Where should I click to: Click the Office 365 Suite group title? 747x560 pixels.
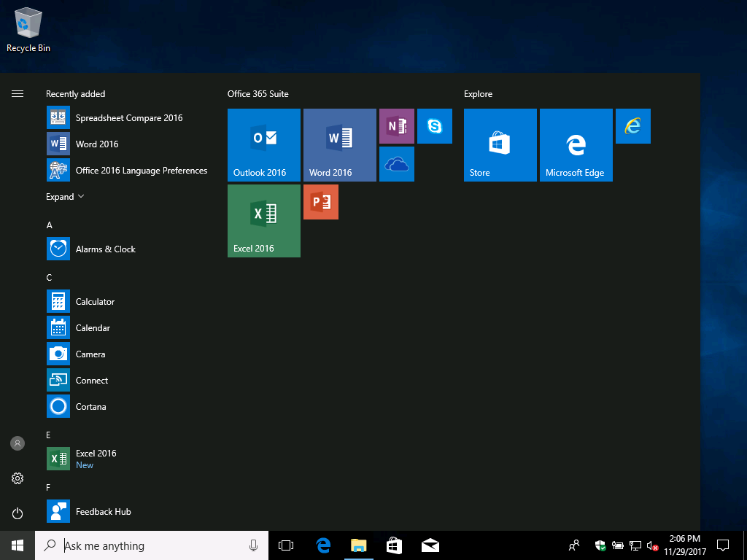[258, 94]
